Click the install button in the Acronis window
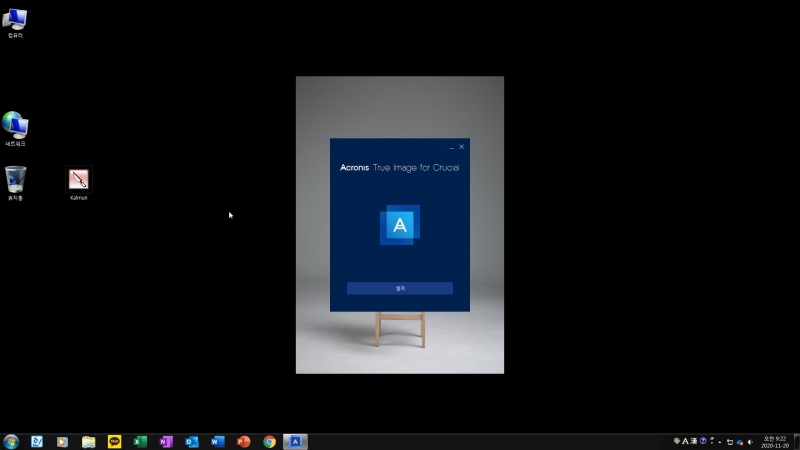Image resolution: width=800 pixels, height=450 pixels. pos(399,288)
